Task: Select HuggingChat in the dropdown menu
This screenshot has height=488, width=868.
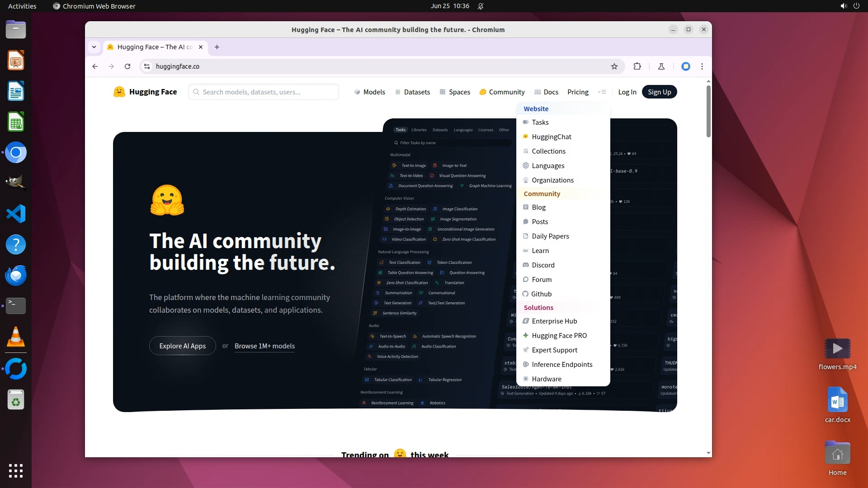Action: [x=551, y=137]
